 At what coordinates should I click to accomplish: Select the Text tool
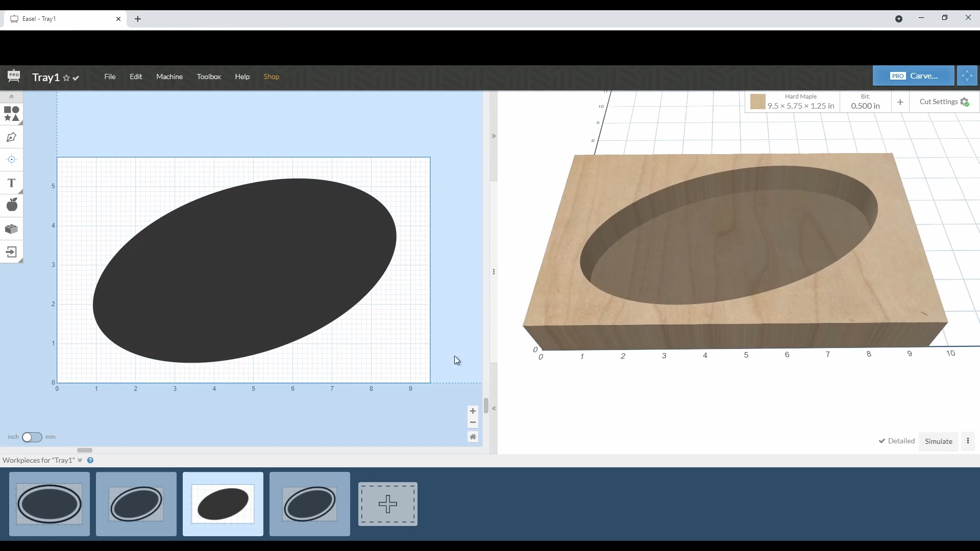click(11, 183)
